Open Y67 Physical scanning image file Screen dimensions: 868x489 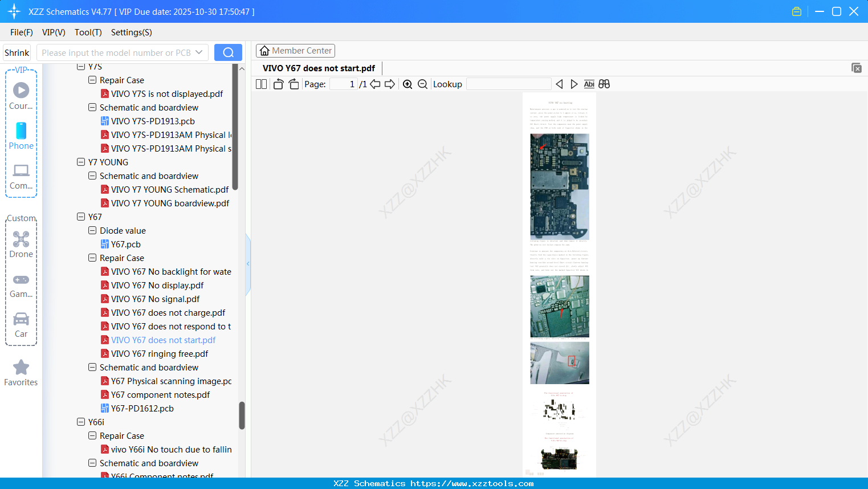tap(171, 381)
